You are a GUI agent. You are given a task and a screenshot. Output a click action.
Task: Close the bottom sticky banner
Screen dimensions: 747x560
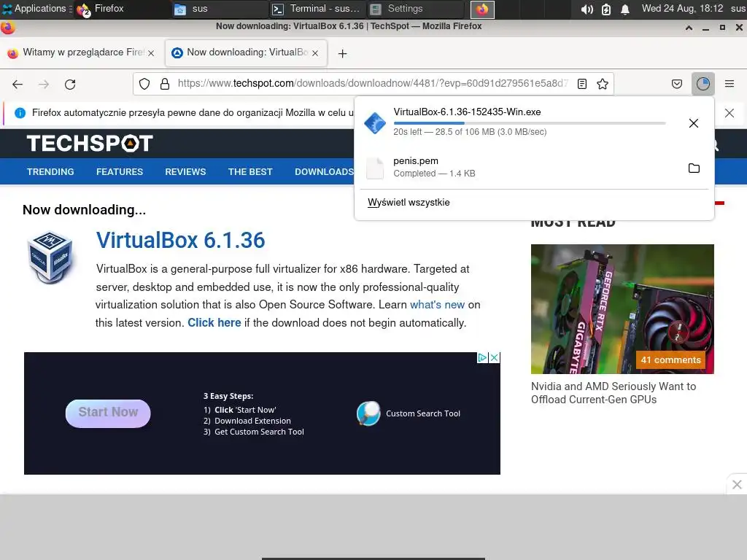click(x=737, y=485)
